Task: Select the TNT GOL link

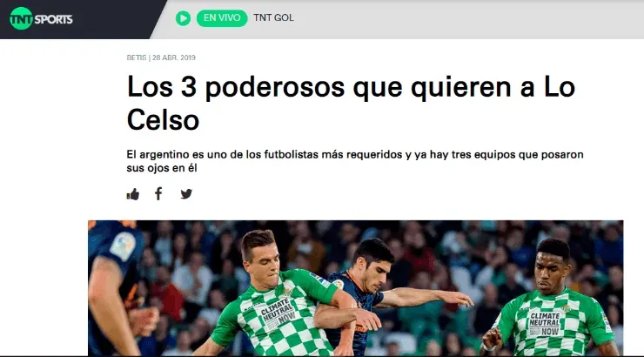Action: tap(273, 18)
